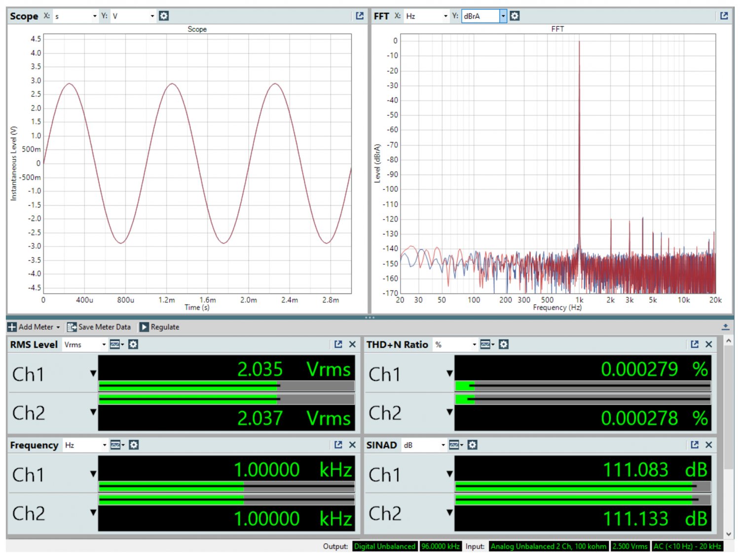The height and width of the screenshot is (560, 740).
Task: Expand SINAD Ch2 channel arrow
Action: pyautogui.click(x=449, y=513)
